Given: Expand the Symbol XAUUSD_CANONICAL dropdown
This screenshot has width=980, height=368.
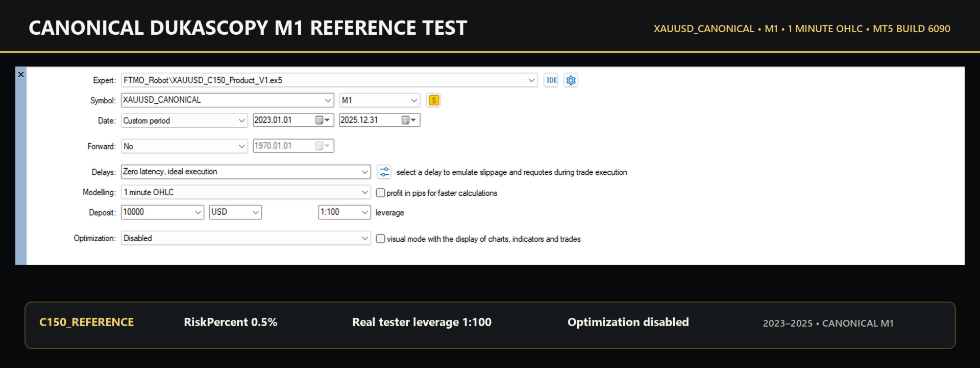Looking at the screenshot, I should [x=328, y=100].
